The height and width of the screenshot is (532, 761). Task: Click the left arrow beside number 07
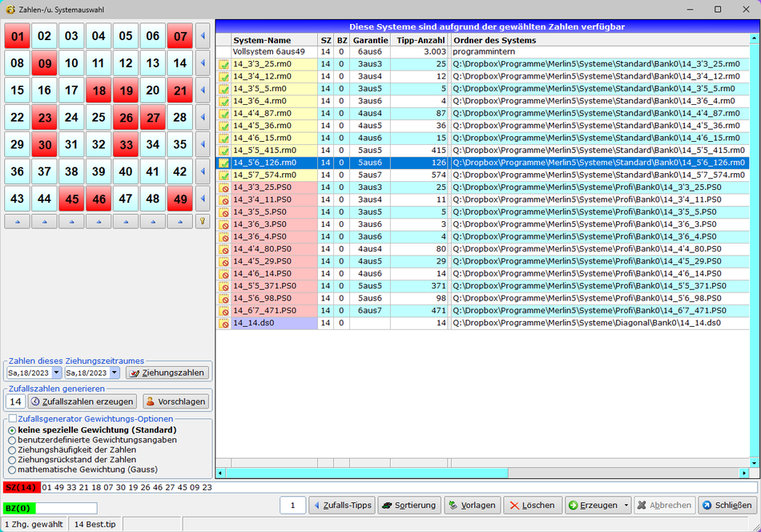coord(203,36)
